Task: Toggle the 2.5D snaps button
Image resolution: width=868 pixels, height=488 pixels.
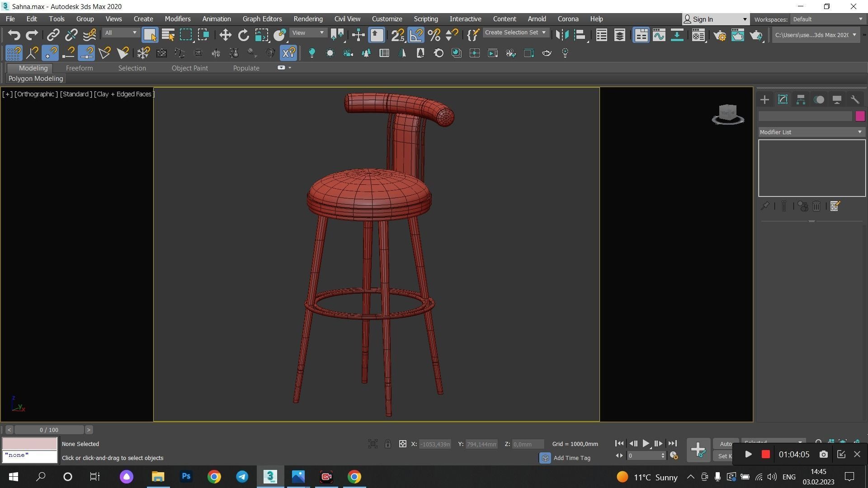Action: point(398,35)
